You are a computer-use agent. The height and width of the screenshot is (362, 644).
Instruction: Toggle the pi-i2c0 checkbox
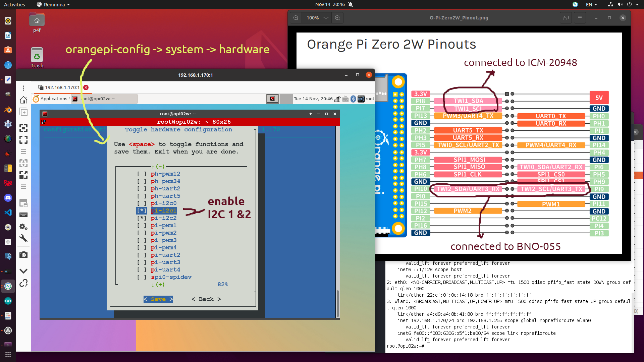(142, 203)
